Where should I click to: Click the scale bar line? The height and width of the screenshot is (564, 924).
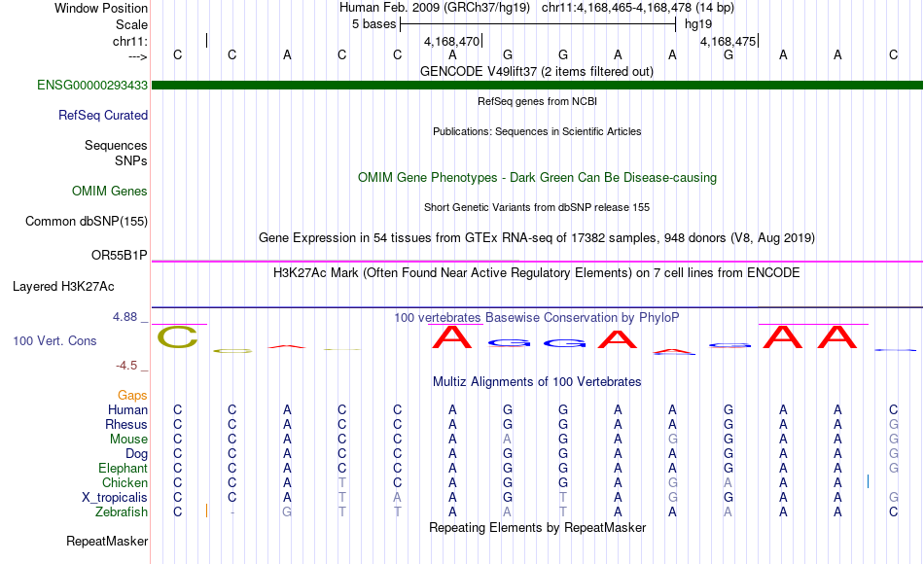(538, 24)
